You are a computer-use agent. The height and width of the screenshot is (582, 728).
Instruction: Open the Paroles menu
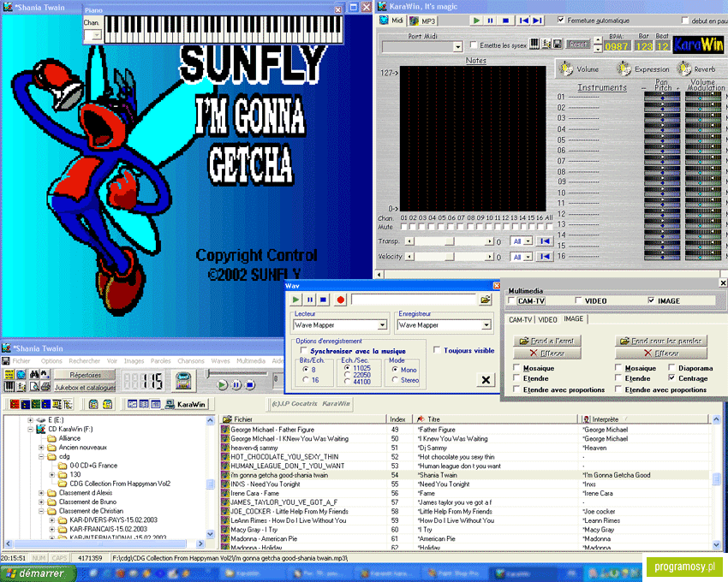(x=161, y=360)
